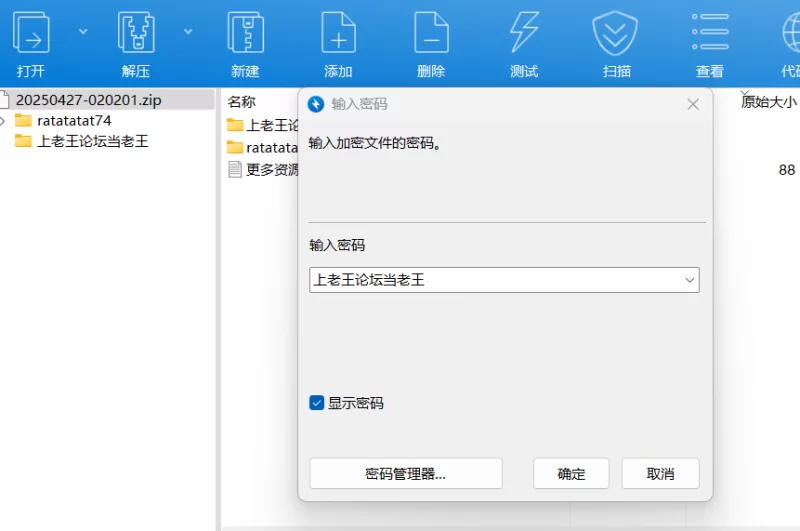Click the folder icon beside ratatatat74 in tree
The height and width of the screenshot is (531, 800).
23,120
